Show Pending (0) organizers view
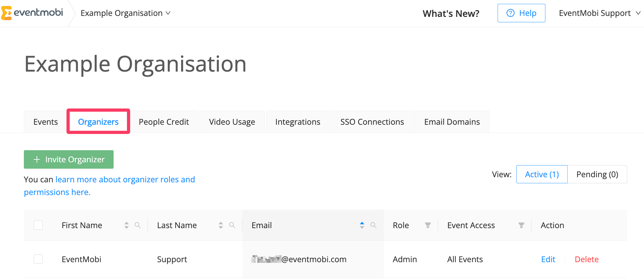 [597, 174]
